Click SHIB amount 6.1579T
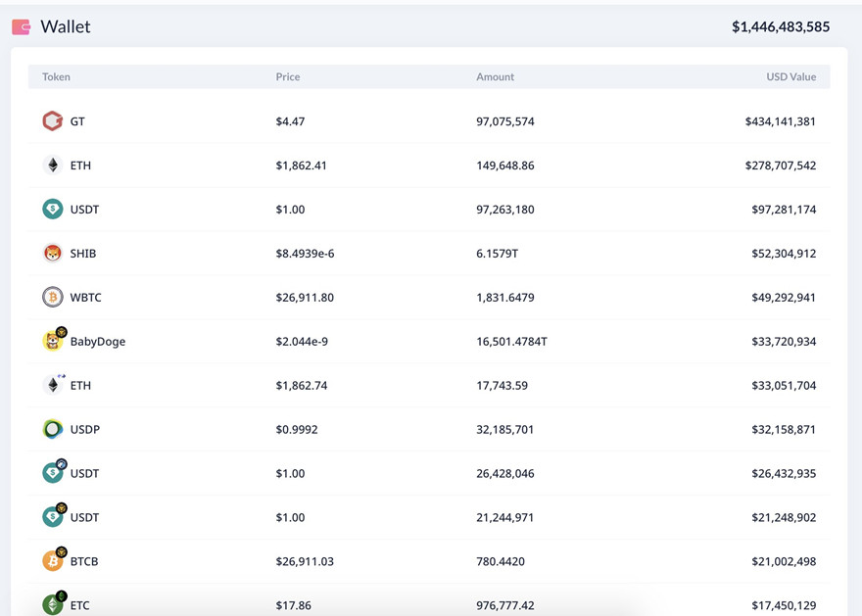This screenshot has width=862, height=616. pyautogui.click(x=497, y=254)
